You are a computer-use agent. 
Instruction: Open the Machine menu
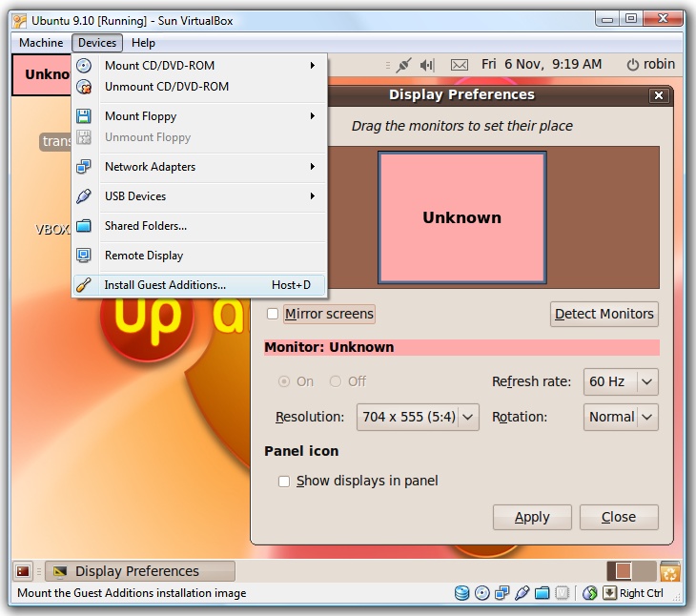pyautogui.click(x=41, y=43)
